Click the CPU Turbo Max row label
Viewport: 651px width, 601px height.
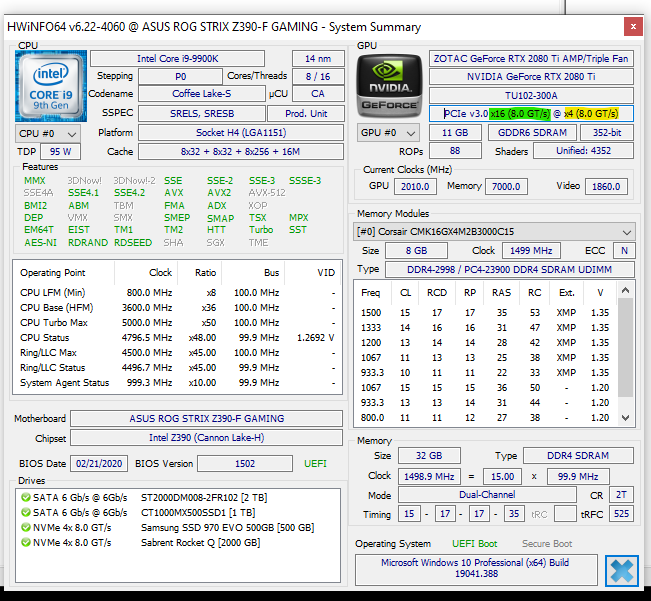pyautogui.click(x=54, y=322)
